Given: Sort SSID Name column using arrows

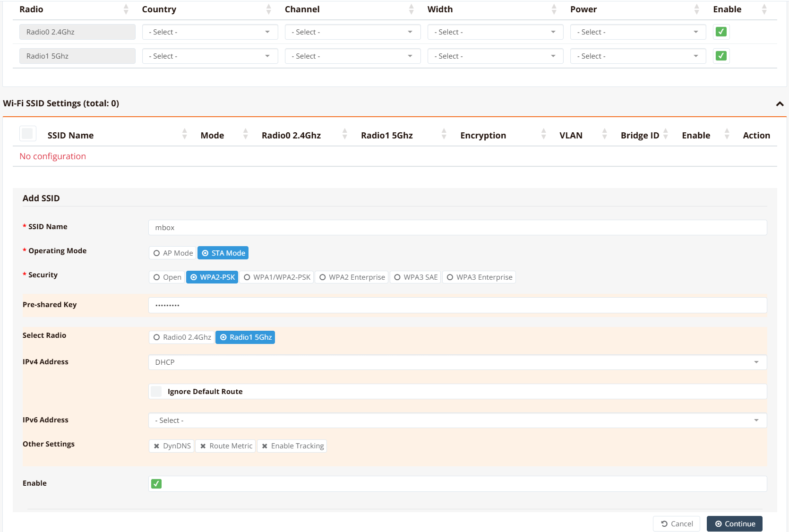Looking at the screenshot, I should click(x=184, y=135).
